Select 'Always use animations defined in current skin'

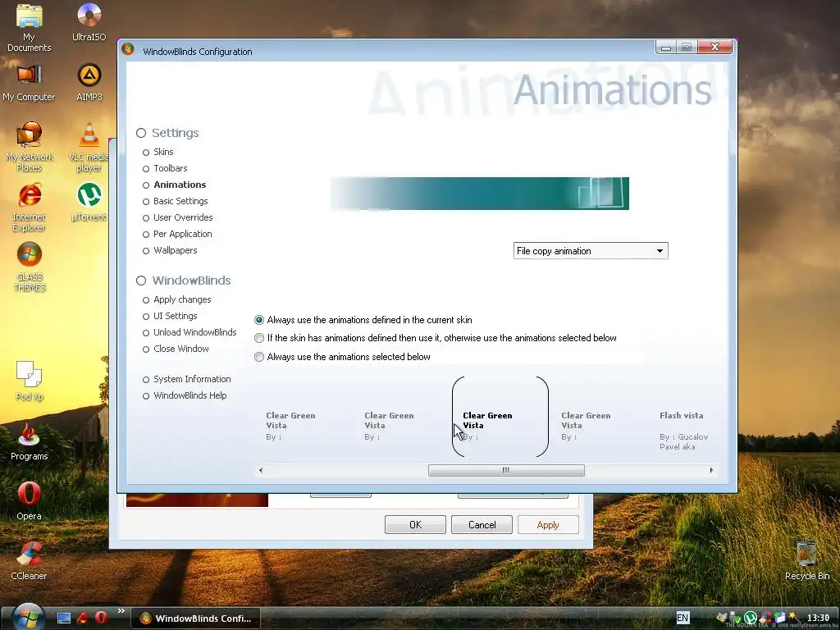point(363,320)
